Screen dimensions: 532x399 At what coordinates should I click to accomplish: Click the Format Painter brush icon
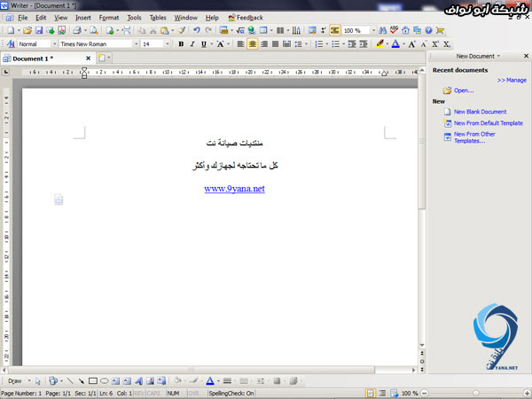click(182, 30)
